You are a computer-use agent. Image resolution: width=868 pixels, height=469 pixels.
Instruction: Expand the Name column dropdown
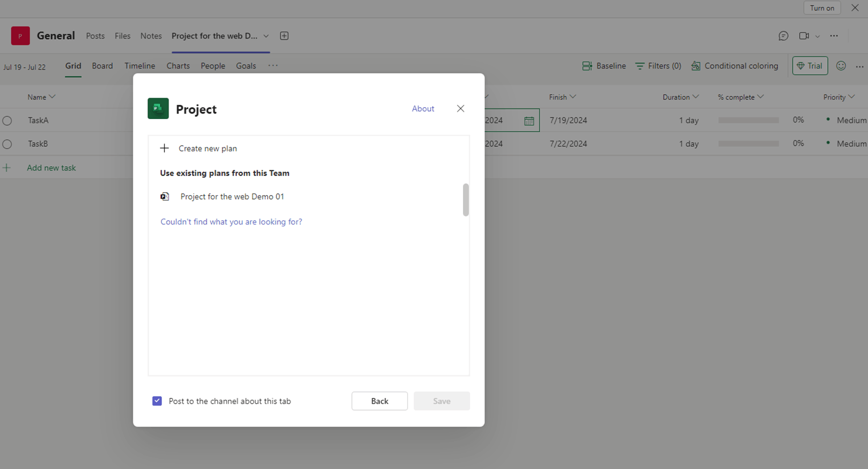[52, 97]
